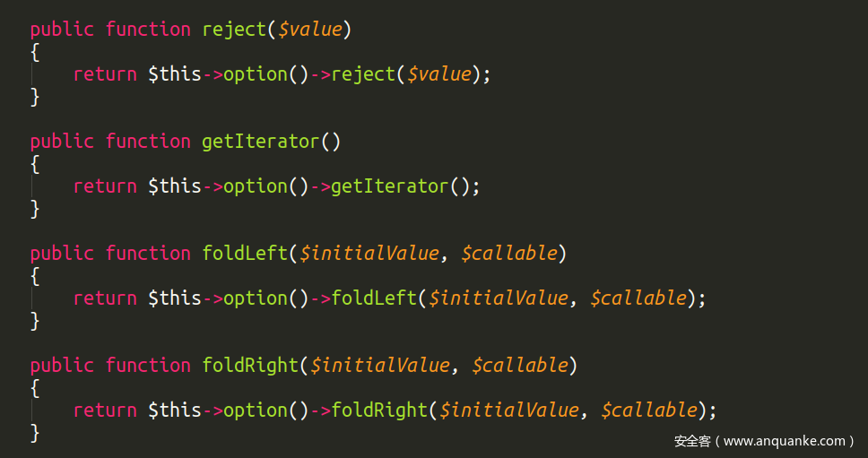Click the foldRight function declaration name
Screen dimensions: 868x458
(250, 366)
